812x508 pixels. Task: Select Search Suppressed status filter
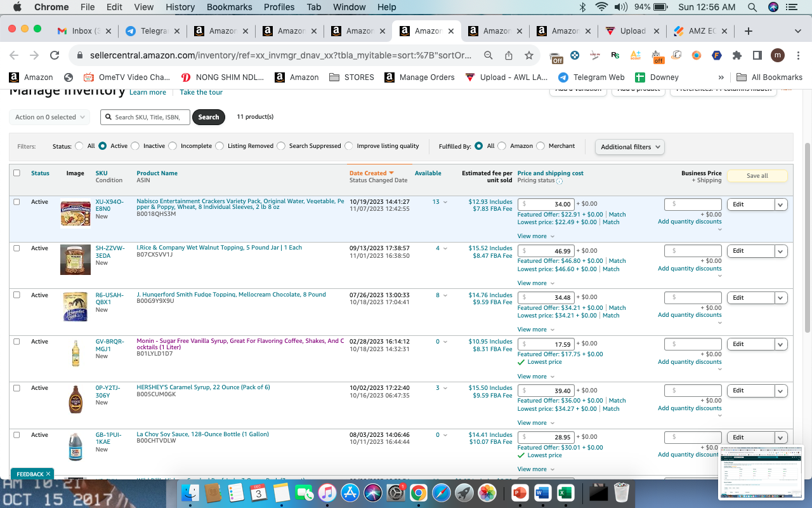[x=281, y=146]
